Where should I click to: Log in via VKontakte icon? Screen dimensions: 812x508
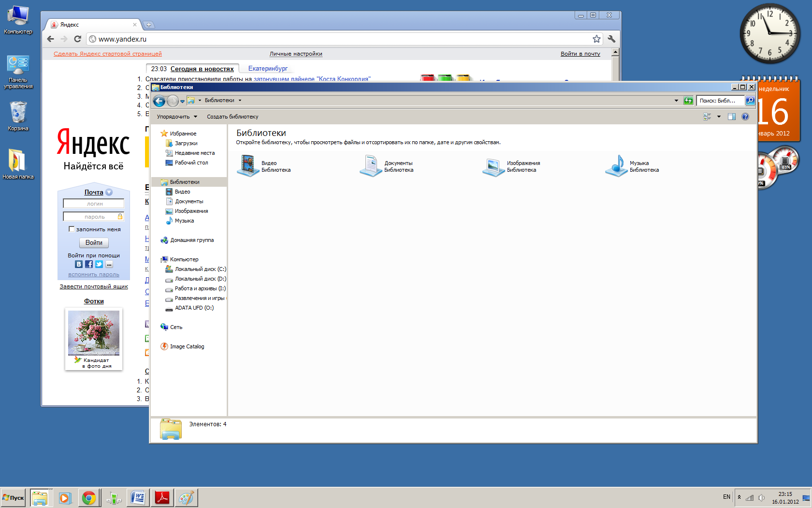[x=79, y=264]
